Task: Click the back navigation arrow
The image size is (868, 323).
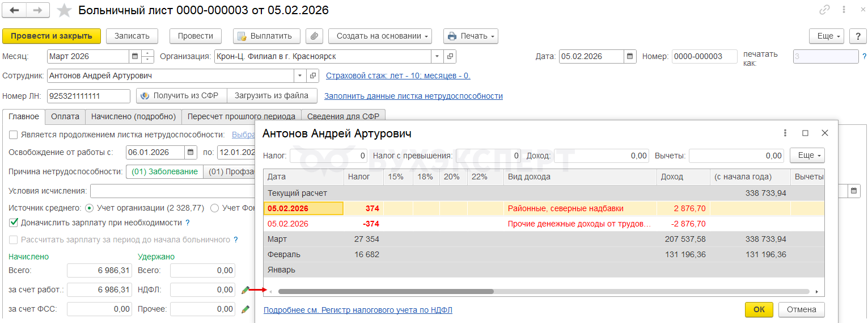Action: pyautogui.click(x=14, y=10)
